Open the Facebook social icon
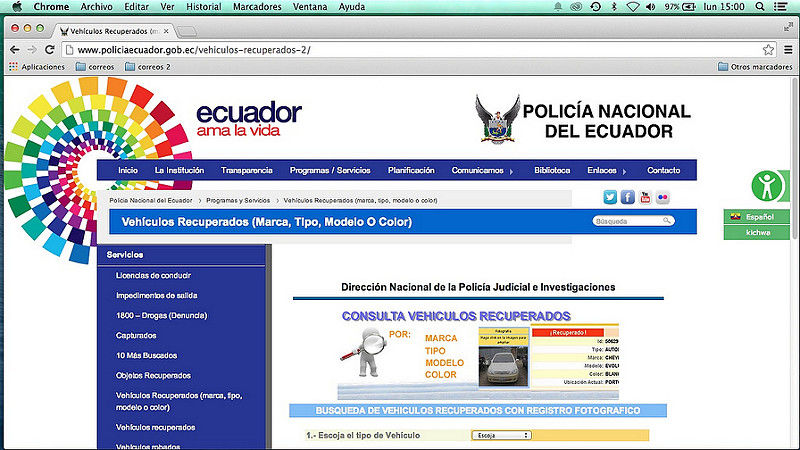800x450 pixels. 628,197
